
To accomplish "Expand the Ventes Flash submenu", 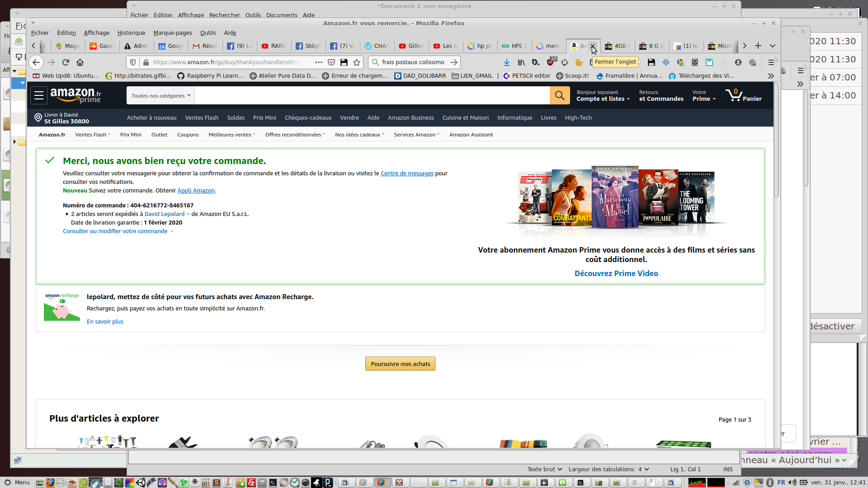I will tap(93, 135).
